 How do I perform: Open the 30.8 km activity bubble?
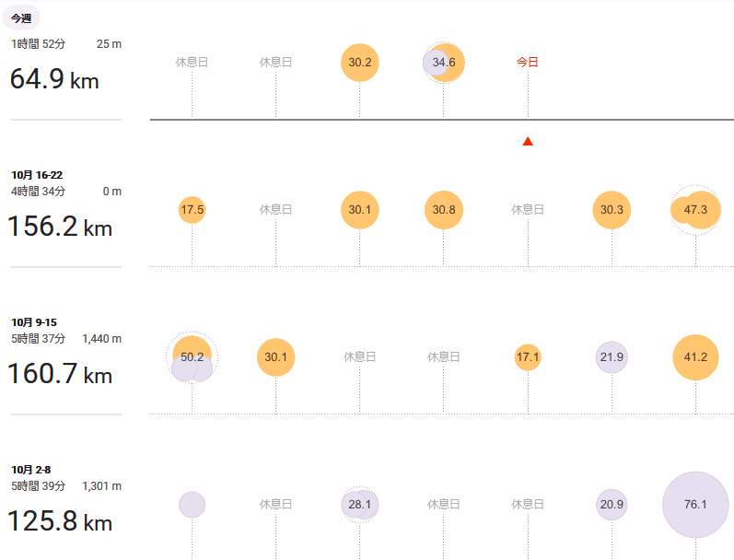444,210
